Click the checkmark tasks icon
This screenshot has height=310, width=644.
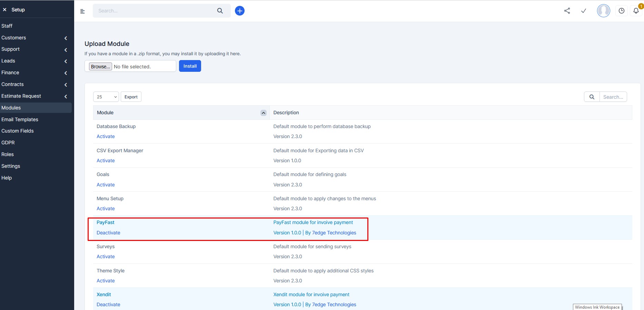tap(584, 11)
